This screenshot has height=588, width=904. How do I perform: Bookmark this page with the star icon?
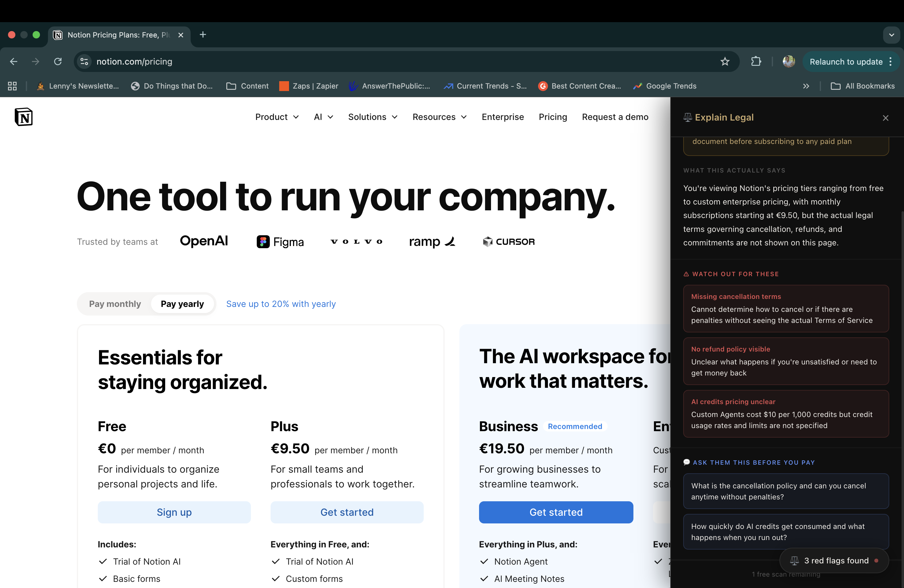coord(725,62)
